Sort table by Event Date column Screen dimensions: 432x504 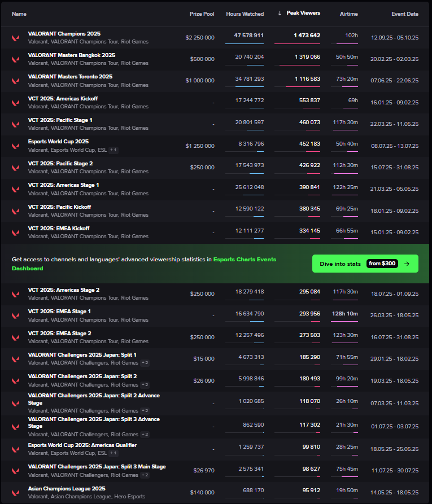(405, 14)
